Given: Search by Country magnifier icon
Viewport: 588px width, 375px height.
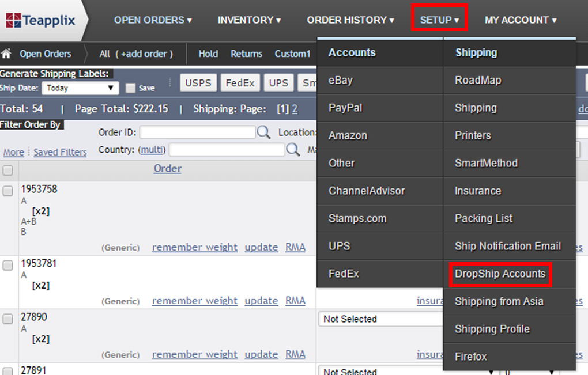Looking at the screenshot, I should (x=293, y=149).
